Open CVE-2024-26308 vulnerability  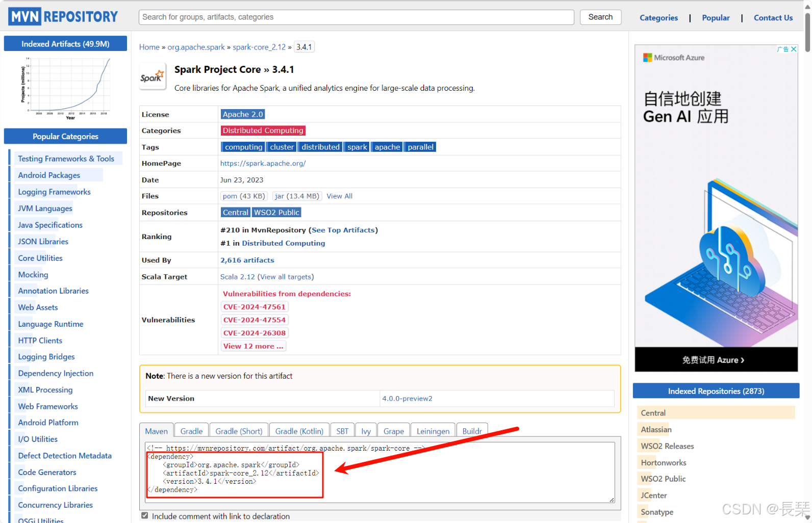255,333
